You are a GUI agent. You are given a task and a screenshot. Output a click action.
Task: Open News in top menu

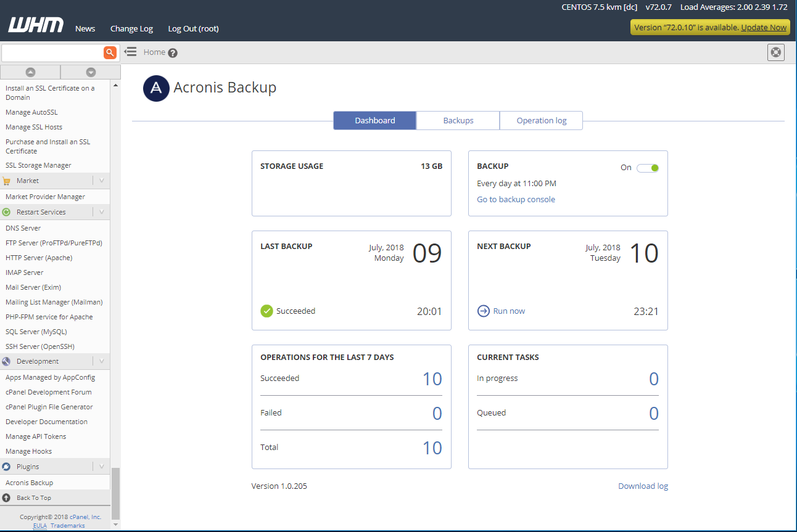(x=85, y=28)
